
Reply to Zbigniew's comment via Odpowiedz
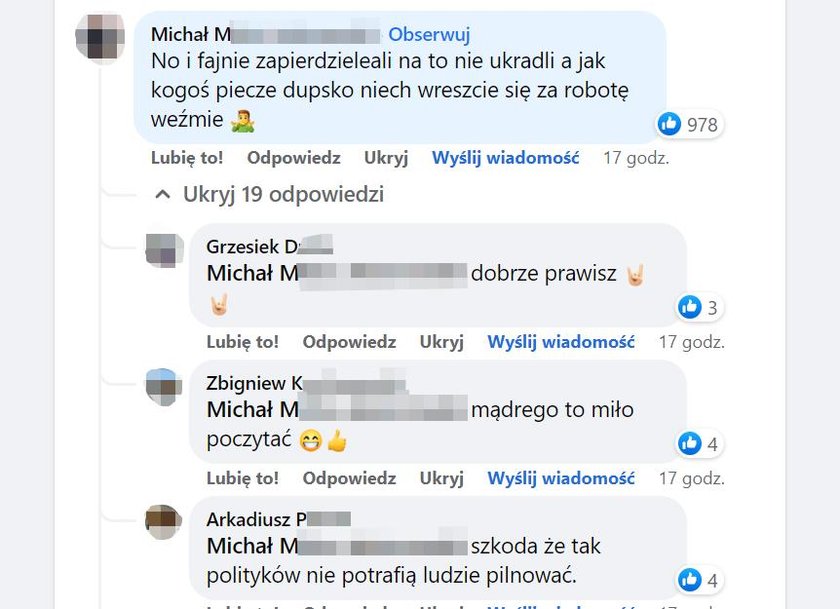coord(349,478)
